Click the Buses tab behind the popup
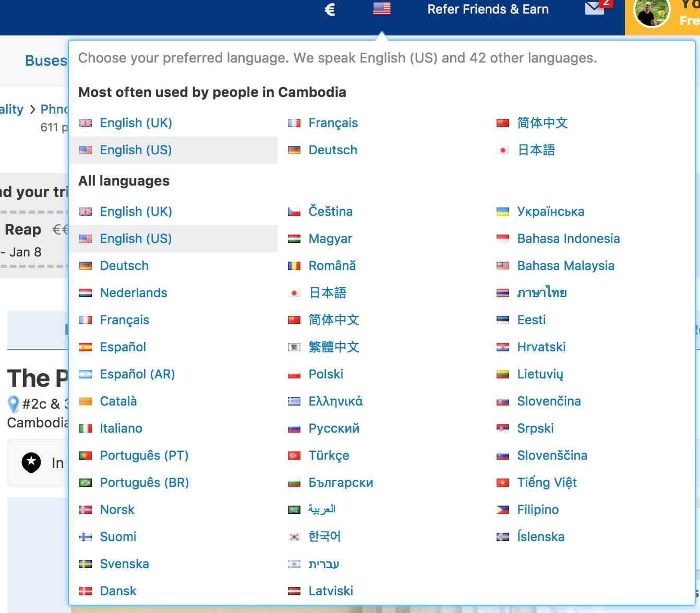700x613 pixels. coord(46,60)
